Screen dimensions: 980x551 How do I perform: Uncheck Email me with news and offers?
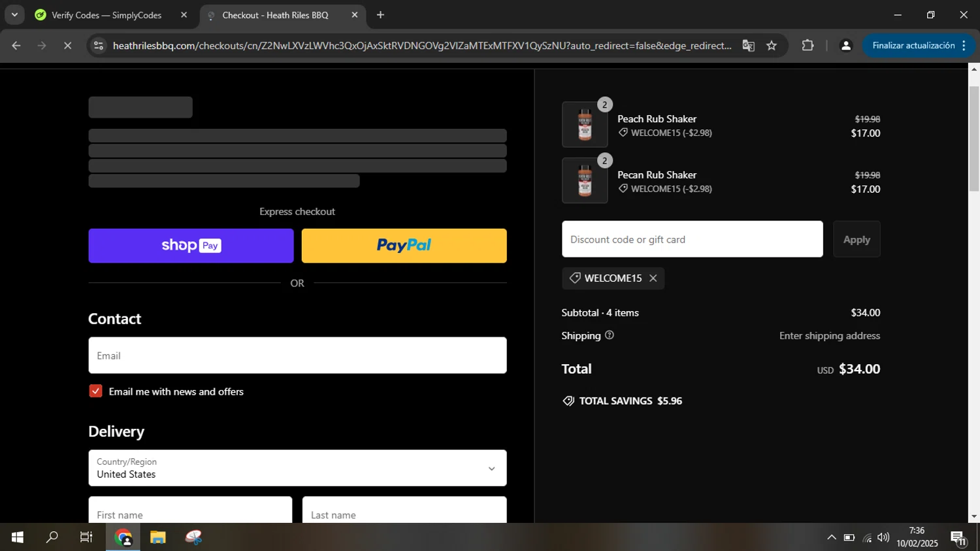pos(95,391)
